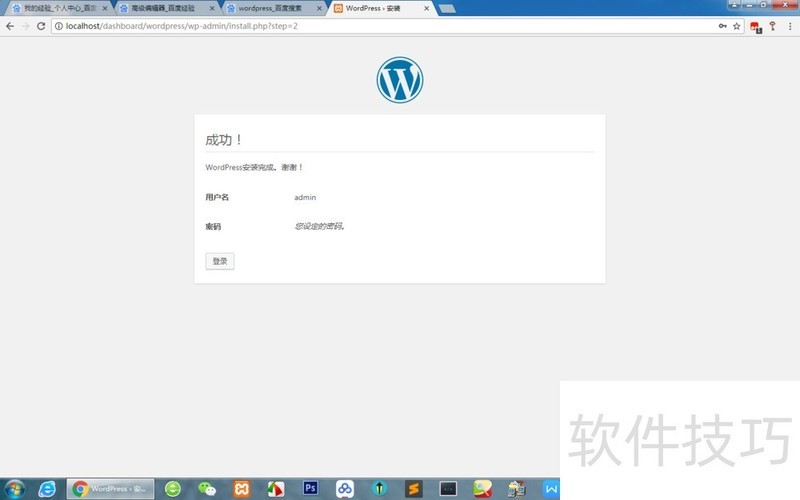Click the saved password key icon
800x500 pixels.
722,26
